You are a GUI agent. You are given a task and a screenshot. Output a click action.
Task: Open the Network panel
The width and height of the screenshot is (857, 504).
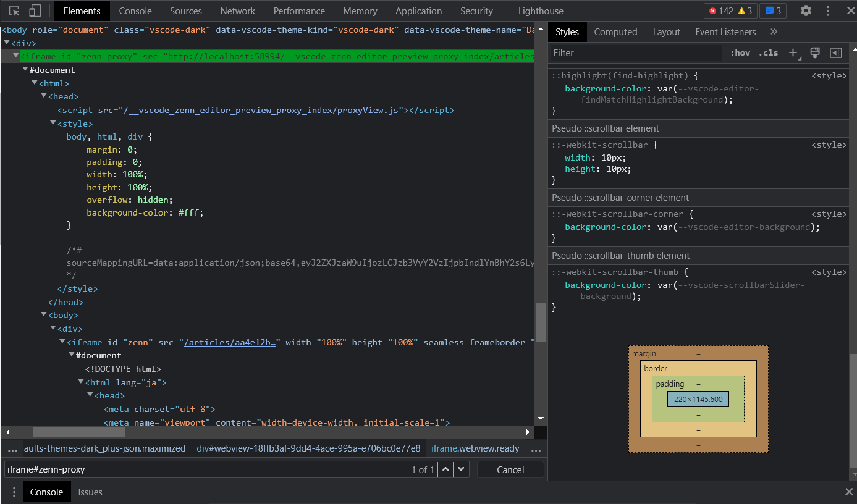coord(237,10)
